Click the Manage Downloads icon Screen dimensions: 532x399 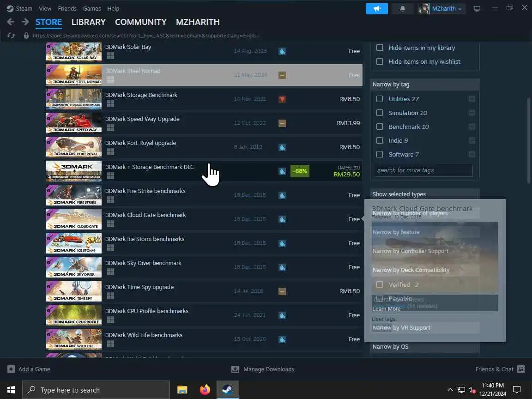click(x=235, y=369)
